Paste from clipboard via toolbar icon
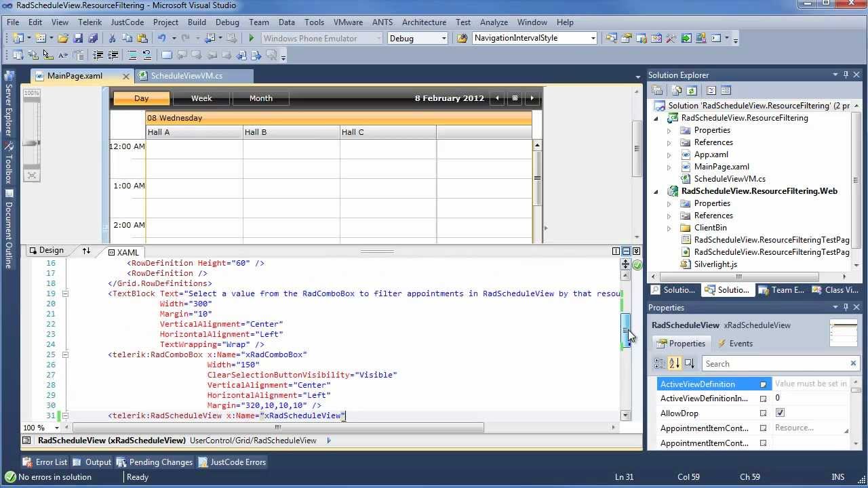The width and height of the screenshot is (868, 488). coord(142,39)
